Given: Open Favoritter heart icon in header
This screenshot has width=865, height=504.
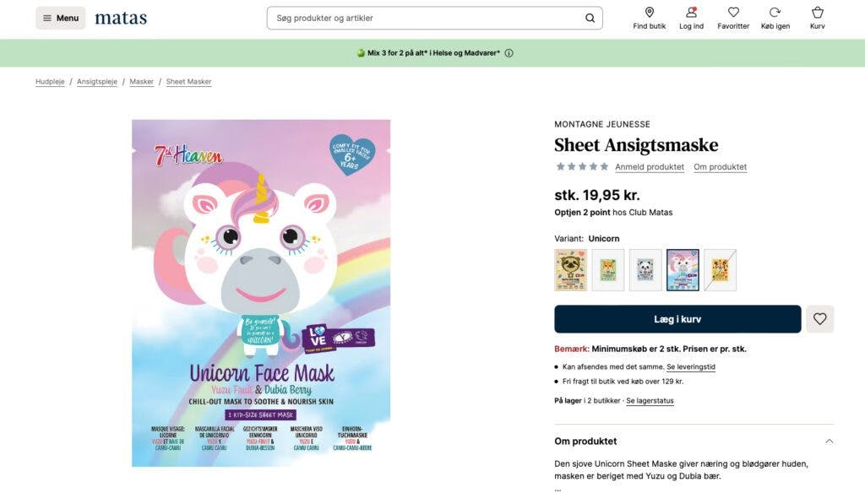Looking at the screenshot, I should pyautogui.click(x=732, y=18).
